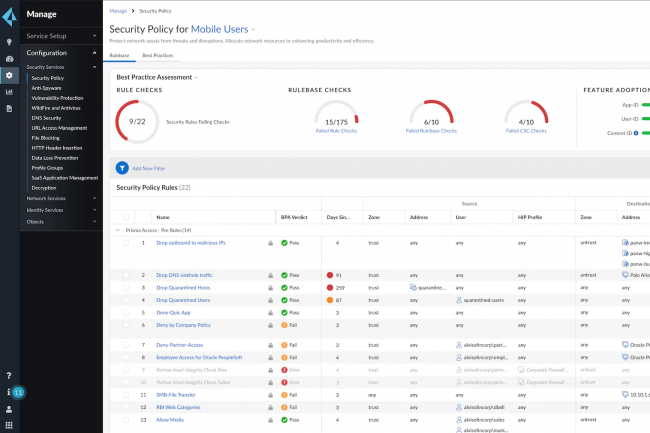Click the user profile icon in sidebar
This screenshot has height=433, width=650.
click(x=9, y=408)
